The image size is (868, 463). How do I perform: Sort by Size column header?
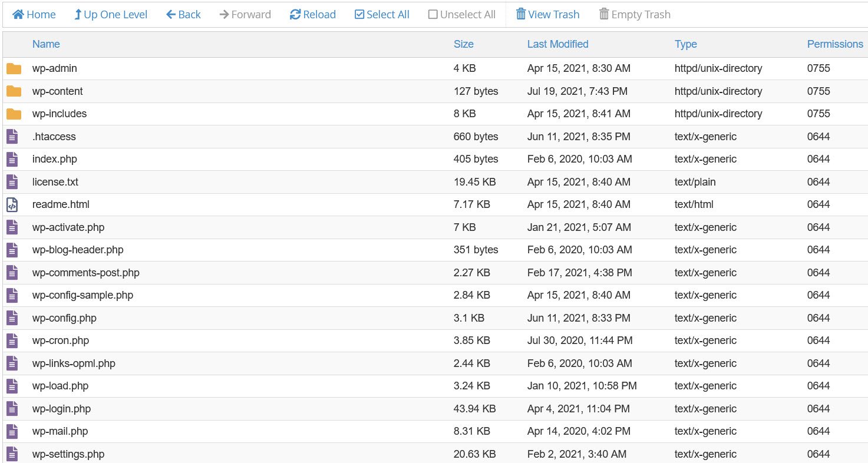coord(464,44)
